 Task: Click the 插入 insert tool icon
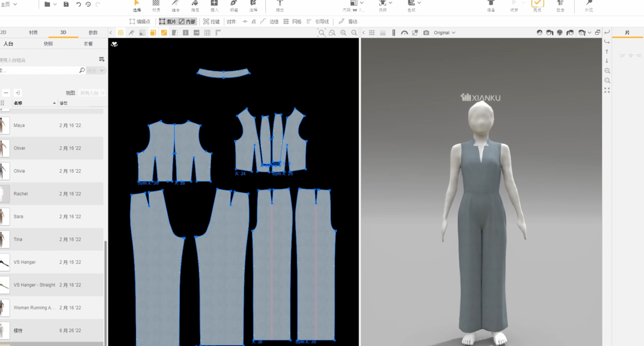pos(214,5)
